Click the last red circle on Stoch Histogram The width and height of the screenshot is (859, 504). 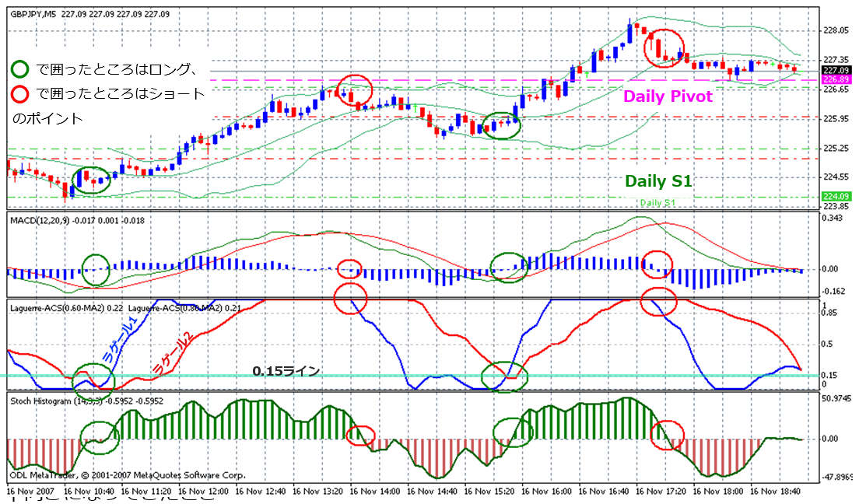(x=668, y=433)
